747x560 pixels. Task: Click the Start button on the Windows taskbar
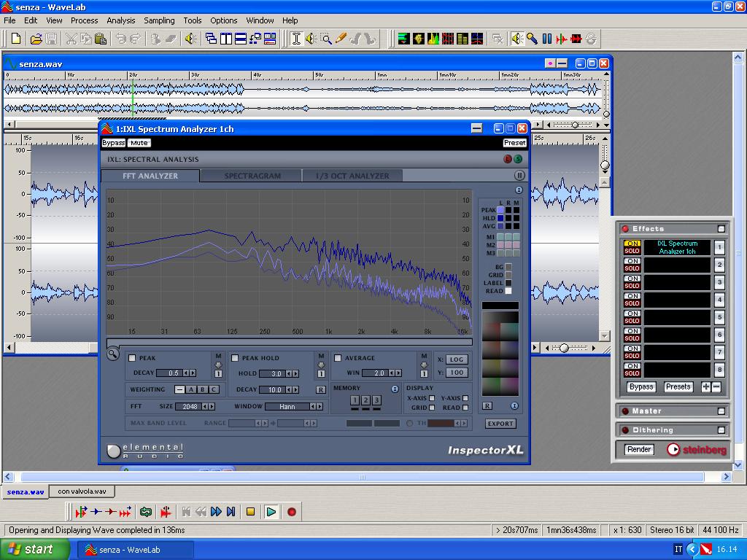click(x=34, y=550)
